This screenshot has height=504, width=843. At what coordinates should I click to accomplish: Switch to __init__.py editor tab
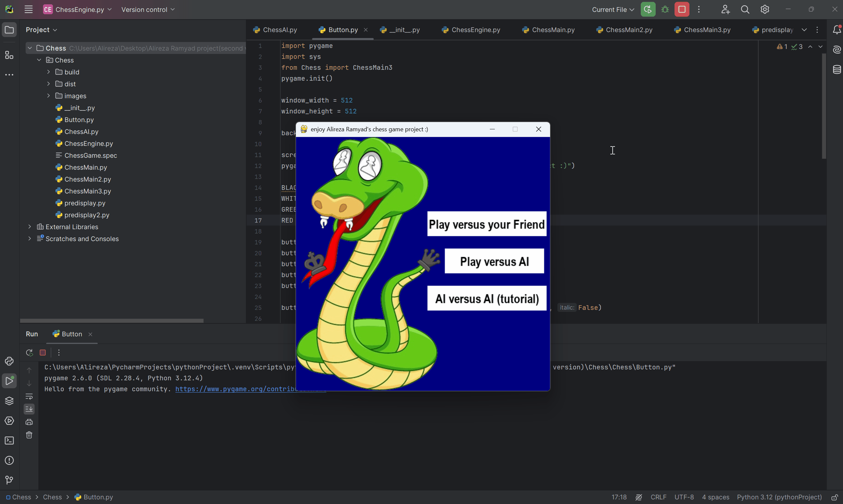(x=400, y=30)
